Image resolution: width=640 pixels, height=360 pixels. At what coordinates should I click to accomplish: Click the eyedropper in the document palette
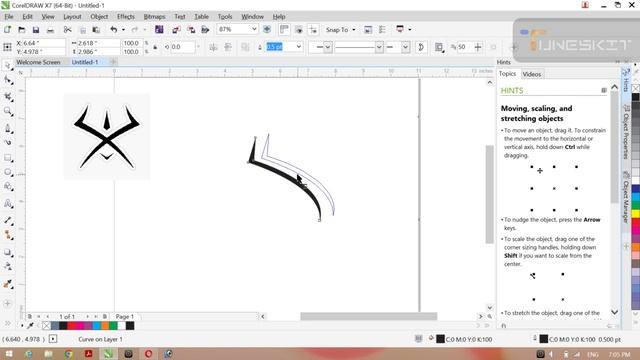tap(30, 325)
